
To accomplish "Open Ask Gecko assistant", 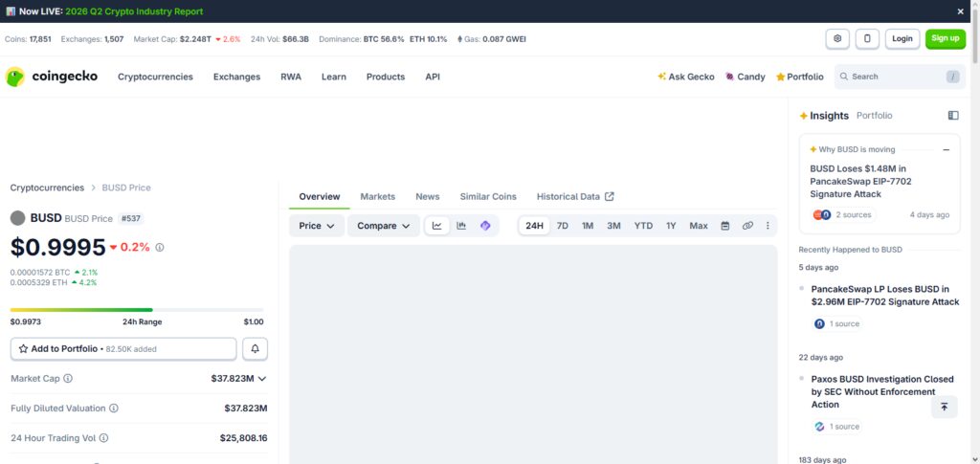I will [x=685, y=77].
